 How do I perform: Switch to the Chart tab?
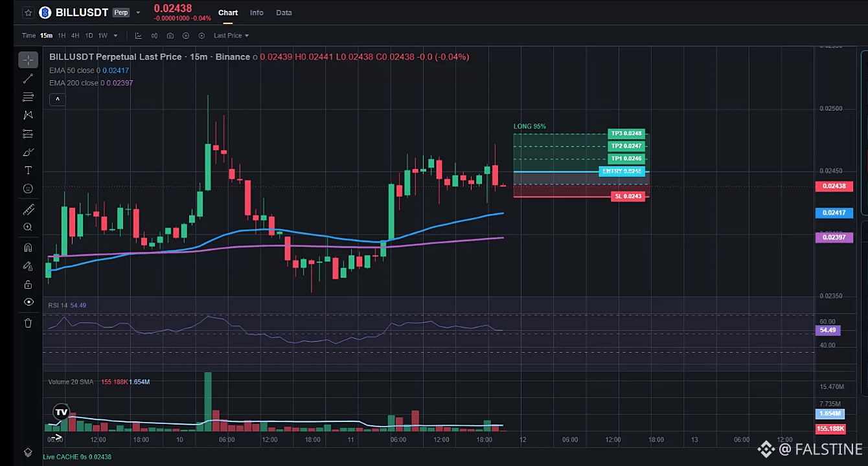click(x=228, y=12)
